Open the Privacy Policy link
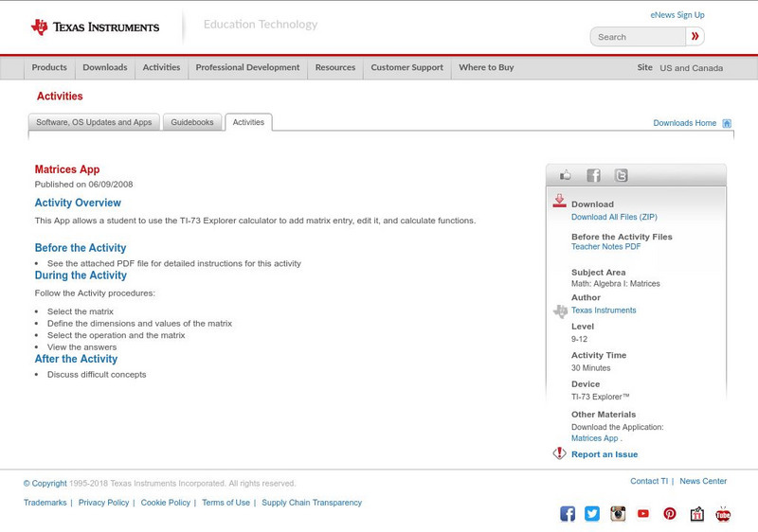 (103, 503)
